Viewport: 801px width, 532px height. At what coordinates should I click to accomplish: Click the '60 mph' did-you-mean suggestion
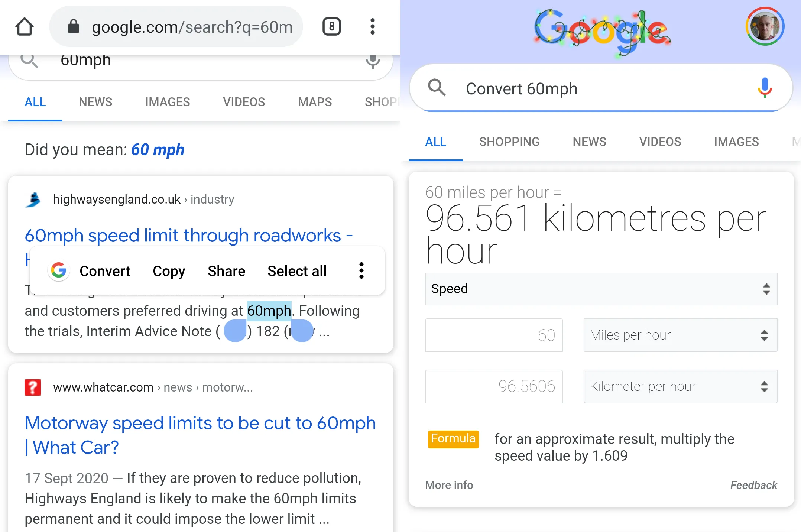(158, 150)
